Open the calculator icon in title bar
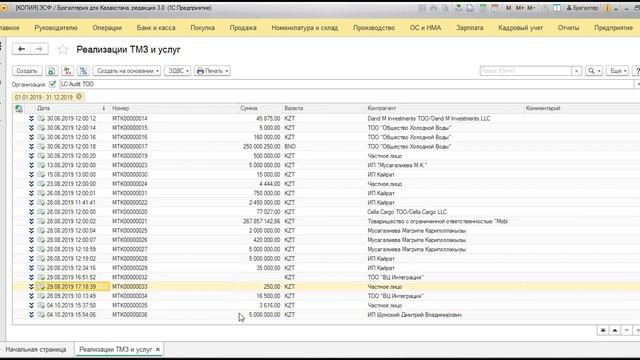 pyautogui.click(x=482, y=8)
